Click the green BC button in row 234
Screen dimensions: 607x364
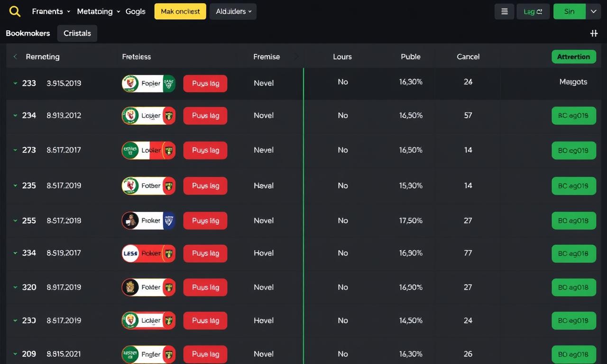[x=573, y=116]
